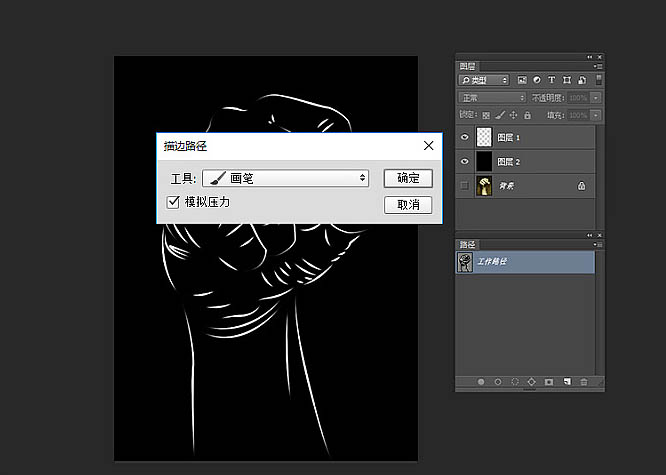Viewport: 666px width, 475px height.
Task: Select the 路径 paths panel tab
Action: (x=468, y=243)
